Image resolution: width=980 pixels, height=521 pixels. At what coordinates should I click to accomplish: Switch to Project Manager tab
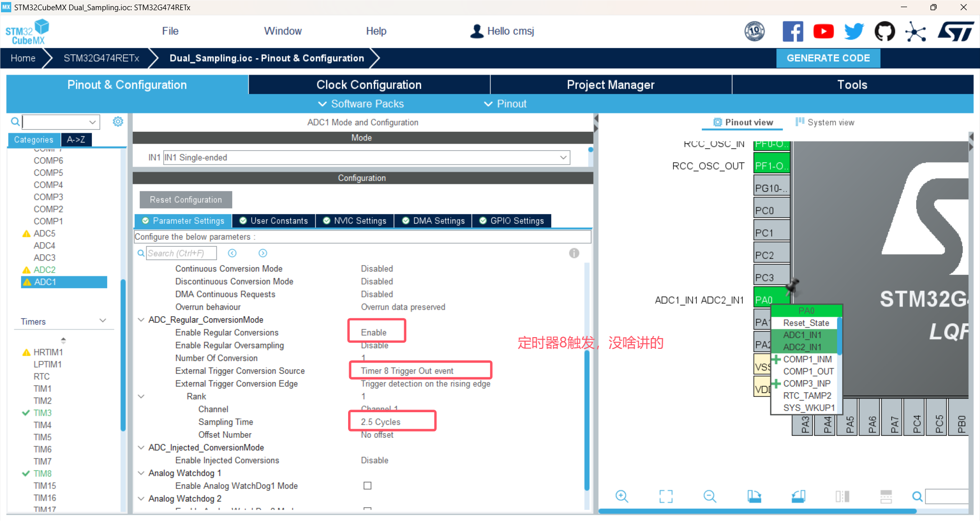coord(611,85)
